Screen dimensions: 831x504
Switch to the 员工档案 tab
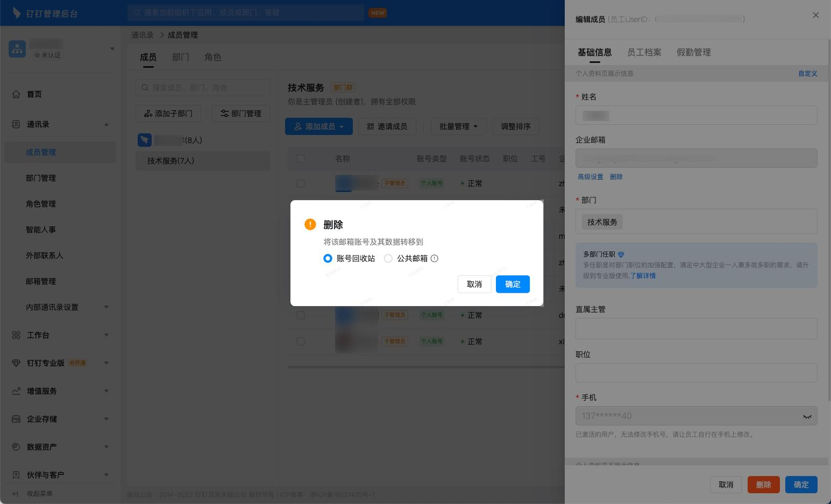[x=644, y=52]
